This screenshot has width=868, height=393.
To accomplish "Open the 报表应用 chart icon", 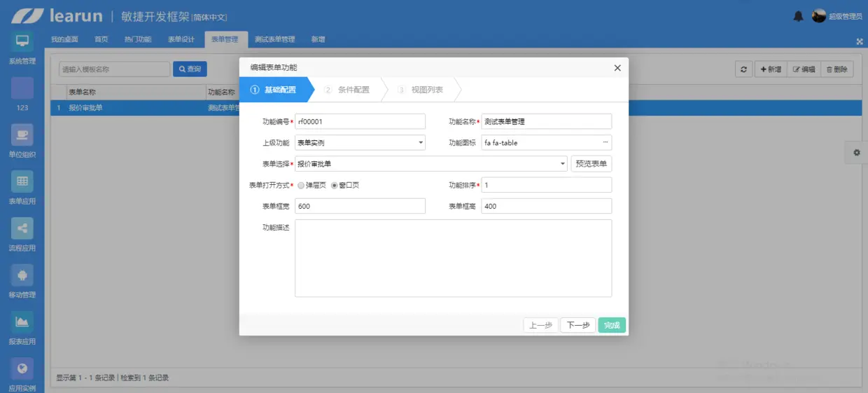I will click(x=22, y=322).
